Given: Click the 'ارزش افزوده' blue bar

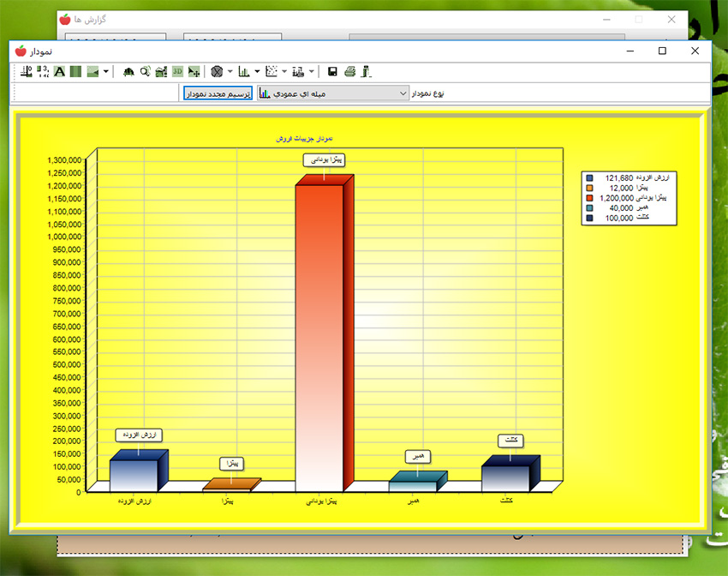Looking at the screenshot, I should 134,475.
